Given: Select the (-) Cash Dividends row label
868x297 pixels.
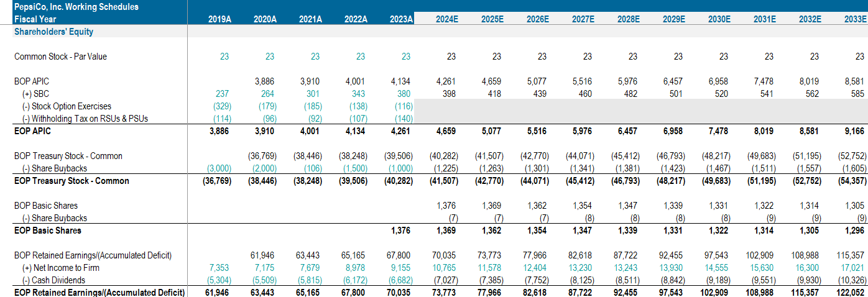Looking at the screenshot, I should [x=54, y=280].
